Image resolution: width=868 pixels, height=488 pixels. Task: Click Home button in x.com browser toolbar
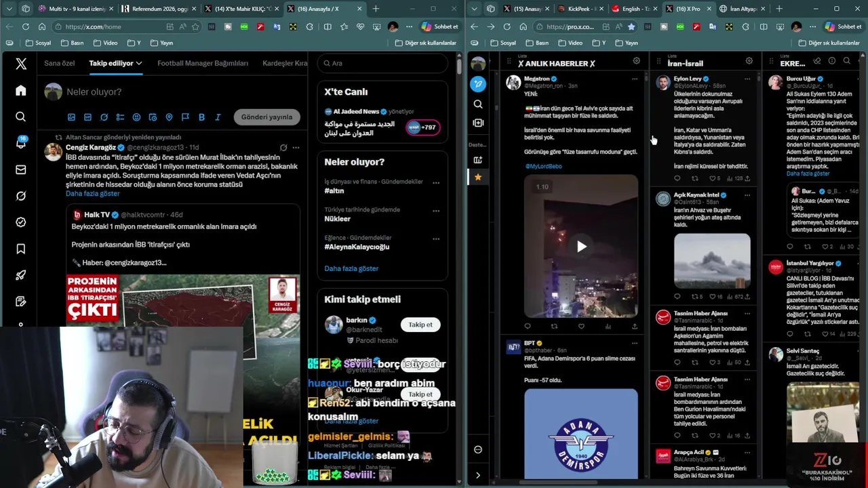(41, 26)
